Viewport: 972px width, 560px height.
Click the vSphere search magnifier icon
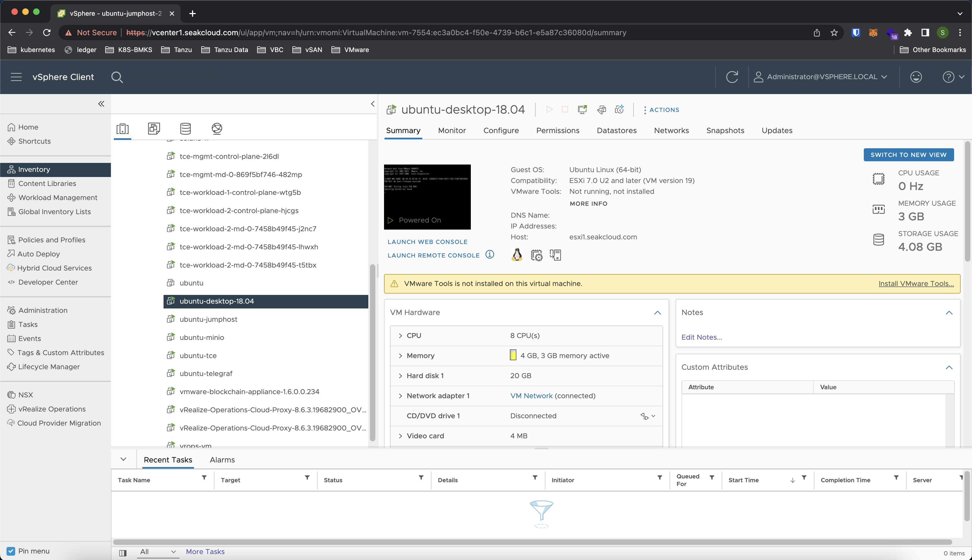point(117,77)
